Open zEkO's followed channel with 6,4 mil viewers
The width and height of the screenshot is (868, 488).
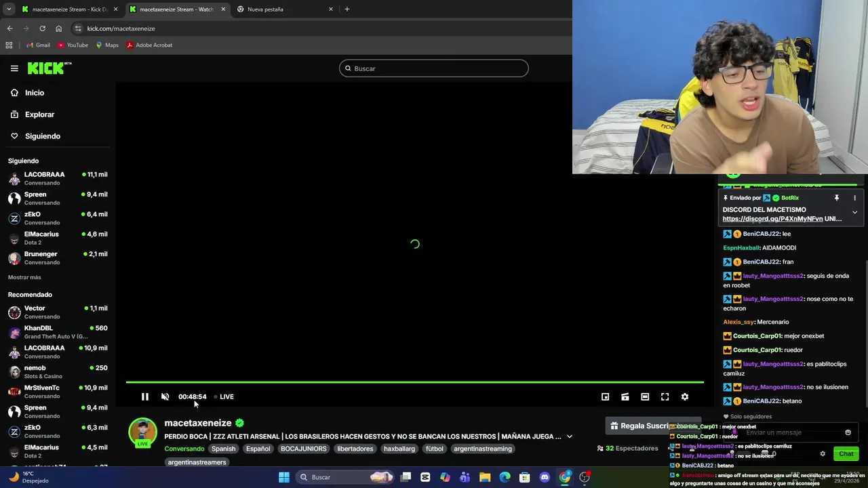(58, 218)
